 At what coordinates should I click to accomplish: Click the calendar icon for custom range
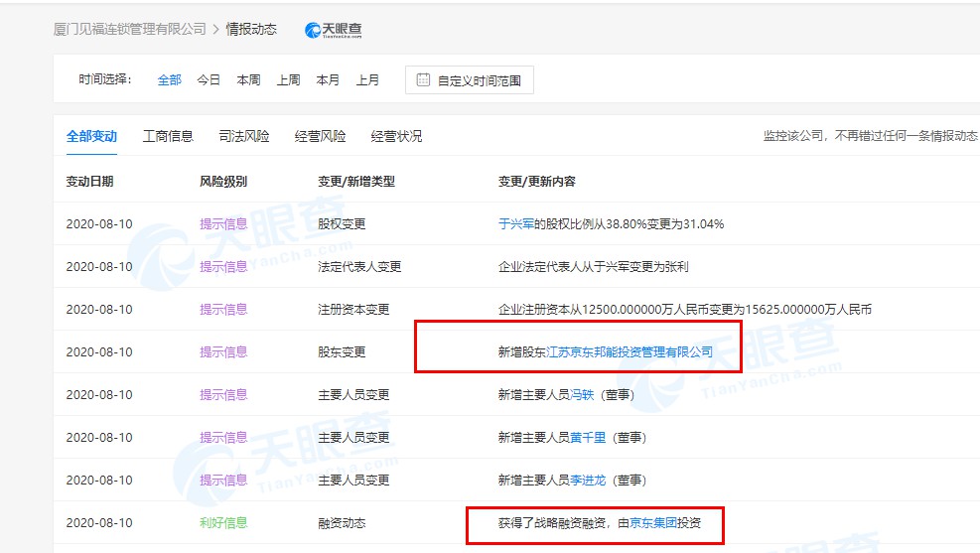pyautogui.click(x=423, y=80)
